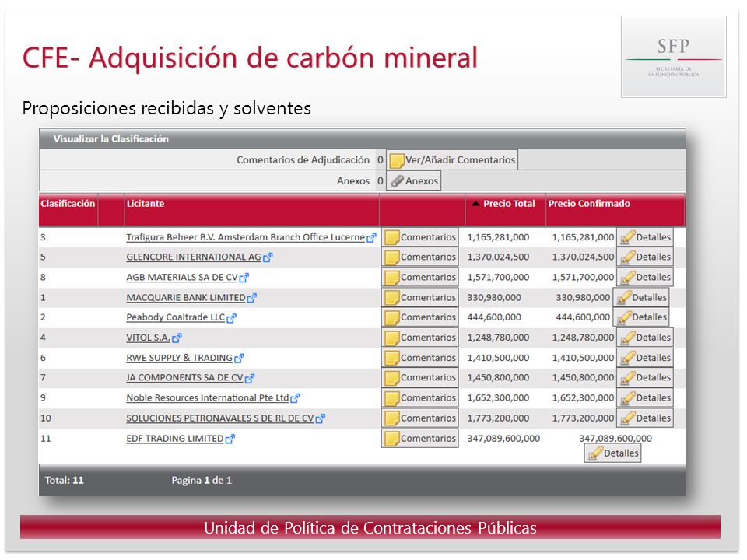
Task: Click Precio Total value 330,980,000
Action: pos(494,298)
